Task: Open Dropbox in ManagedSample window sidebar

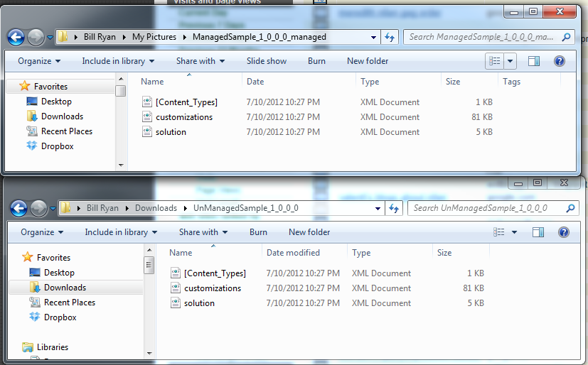Action: (57, 146)
